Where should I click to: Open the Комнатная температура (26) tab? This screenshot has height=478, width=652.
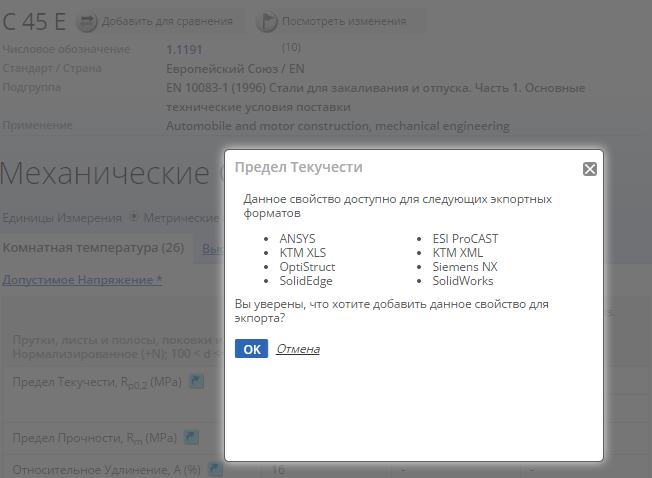pyautogui.click(x=94, y=248)
